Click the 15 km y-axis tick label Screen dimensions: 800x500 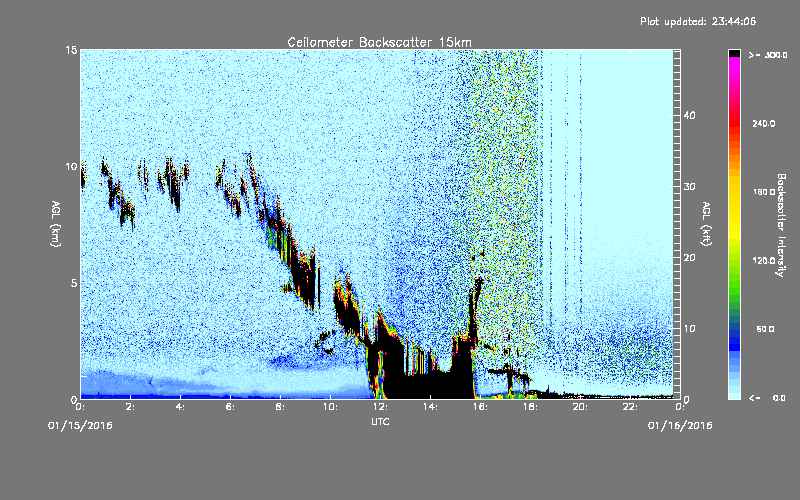pyautogui.click(x=71, y=50)
